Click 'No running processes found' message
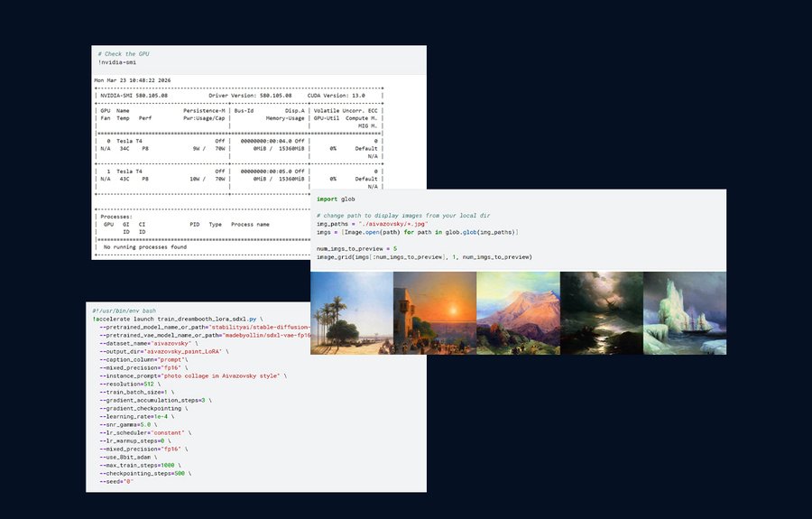 point(145,247)
